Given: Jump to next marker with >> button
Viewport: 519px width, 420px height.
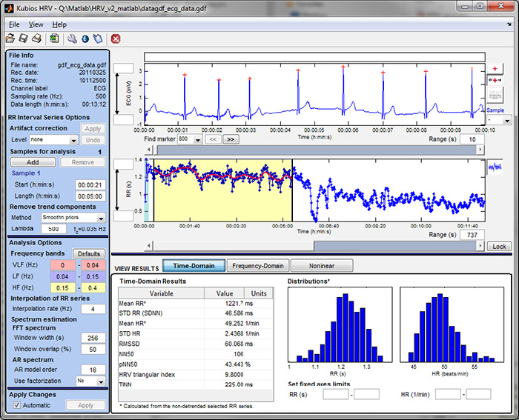Looking at the screenshot, I should point(231,139).
